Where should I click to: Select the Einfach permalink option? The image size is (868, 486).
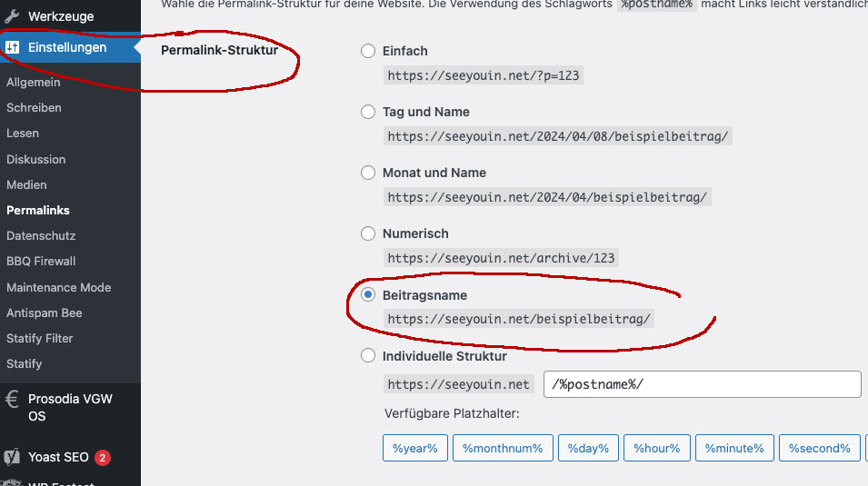point(368,51)
